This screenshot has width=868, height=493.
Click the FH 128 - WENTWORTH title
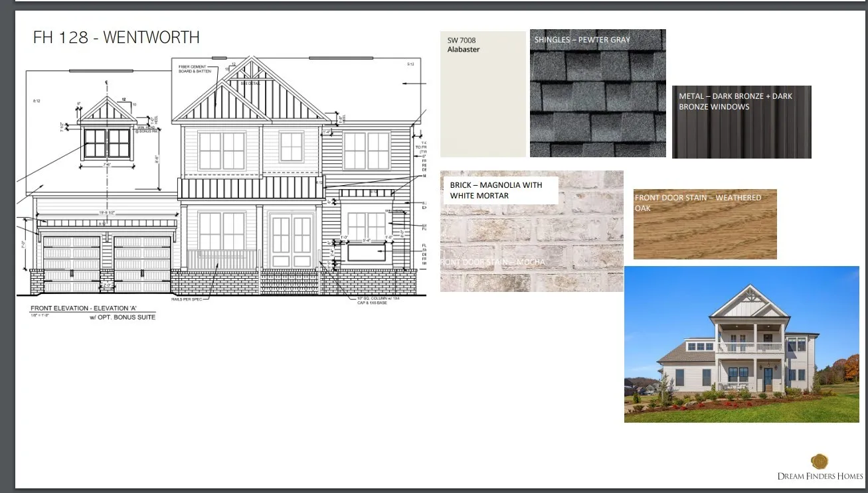pyautogui.click(x=116, y=37)
